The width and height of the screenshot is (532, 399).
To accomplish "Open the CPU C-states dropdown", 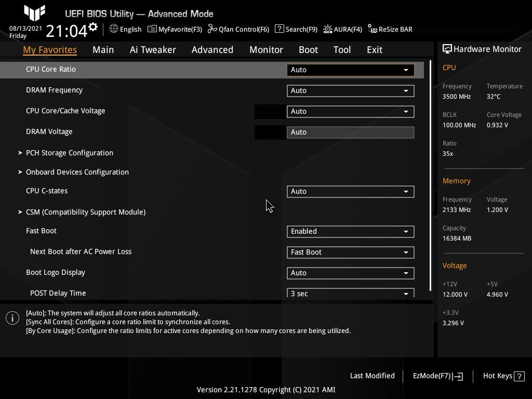I will 351,191.
